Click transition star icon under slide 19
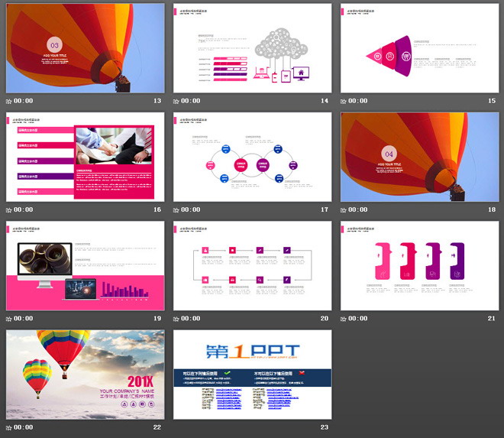The width and height of the screenshot is (504, 438). point(9,319)
